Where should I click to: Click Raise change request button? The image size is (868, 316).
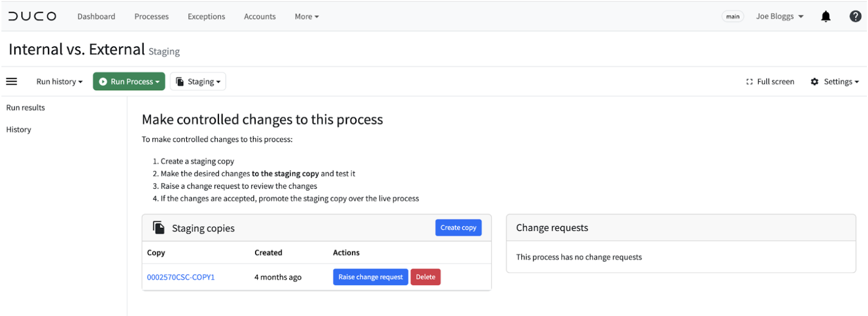pos(371,277)
